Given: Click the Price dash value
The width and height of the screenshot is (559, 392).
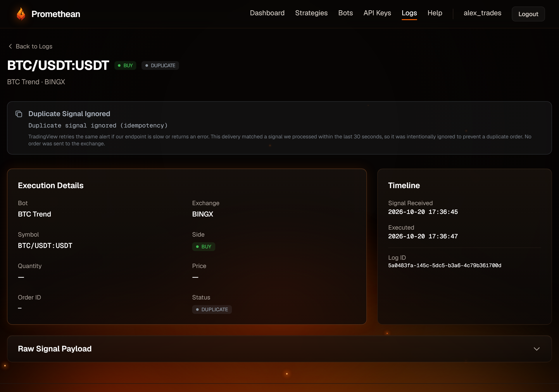Looking at the screenshot, I should click(x=195, y=277).
